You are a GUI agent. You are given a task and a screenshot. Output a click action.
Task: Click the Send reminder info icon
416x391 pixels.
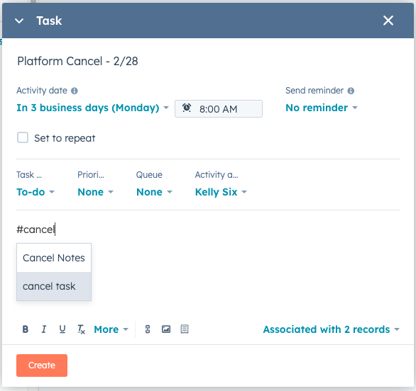351,91
